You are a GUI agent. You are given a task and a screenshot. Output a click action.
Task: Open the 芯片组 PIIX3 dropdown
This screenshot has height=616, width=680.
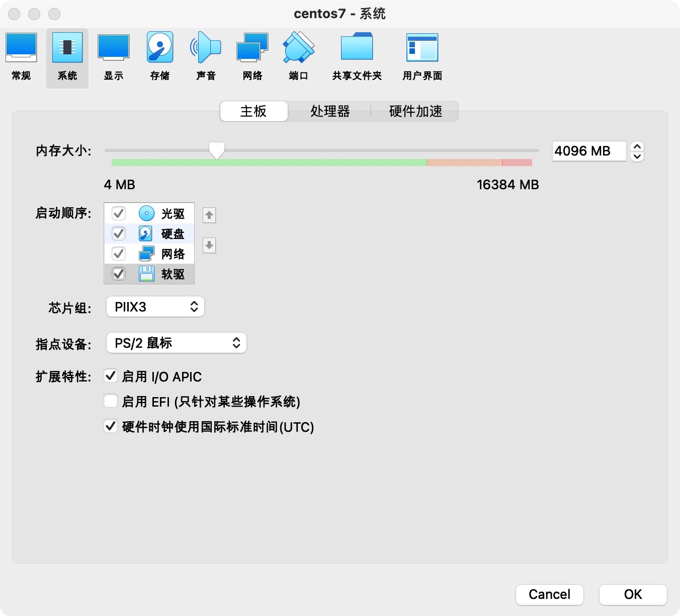pos(155,307)
